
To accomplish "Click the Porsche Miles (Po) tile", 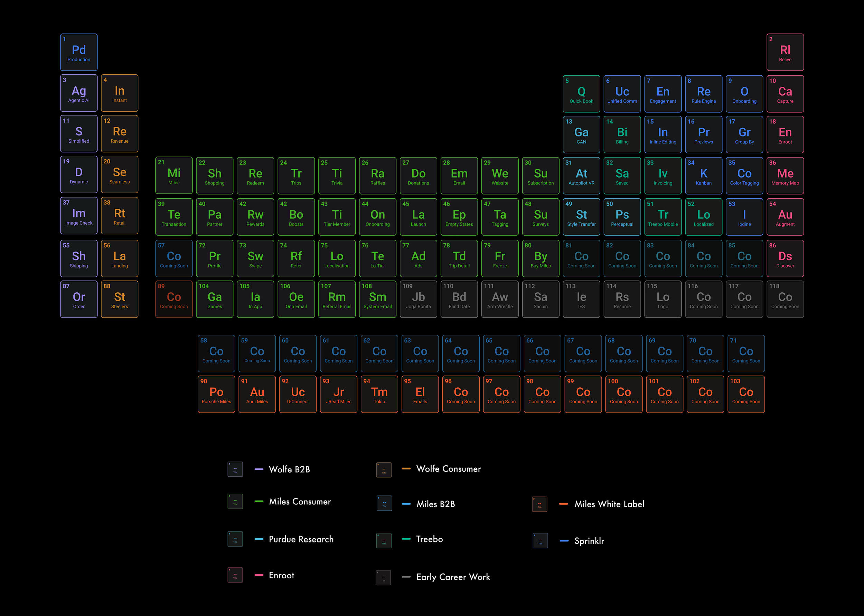I will [216, 394].
